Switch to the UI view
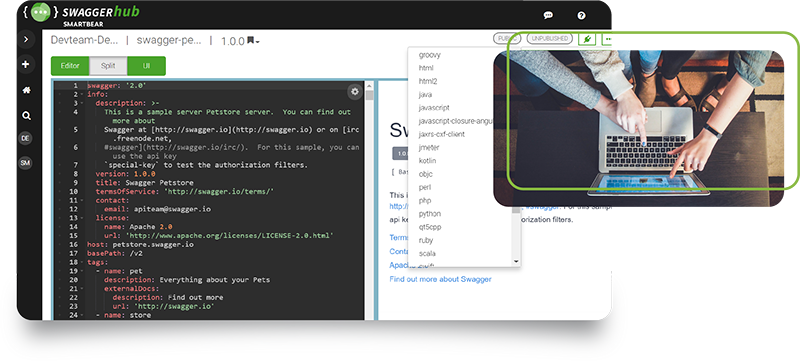Viewport: 800px width, 361px height. tap(146, 66)
